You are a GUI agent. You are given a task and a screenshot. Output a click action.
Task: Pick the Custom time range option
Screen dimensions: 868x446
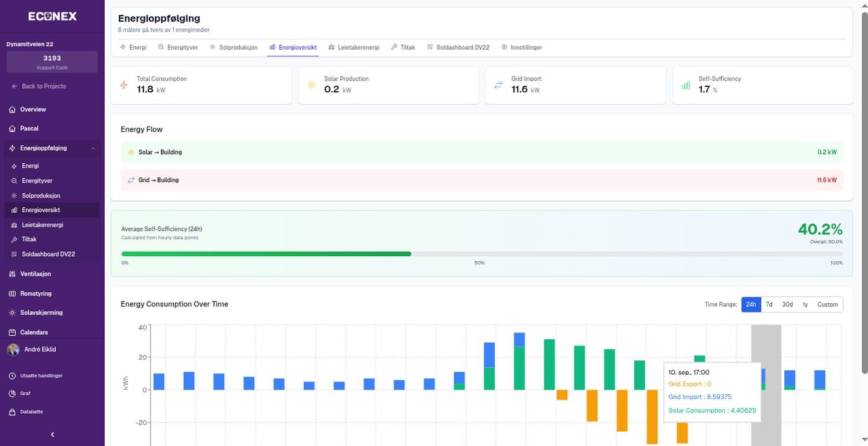point(828,305)
